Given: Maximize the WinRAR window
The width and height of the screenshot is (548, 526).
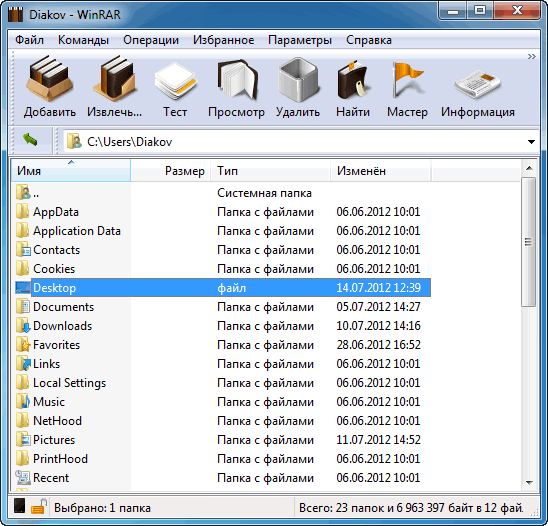Looking at the screenshot, I should [x=480, y=11].
